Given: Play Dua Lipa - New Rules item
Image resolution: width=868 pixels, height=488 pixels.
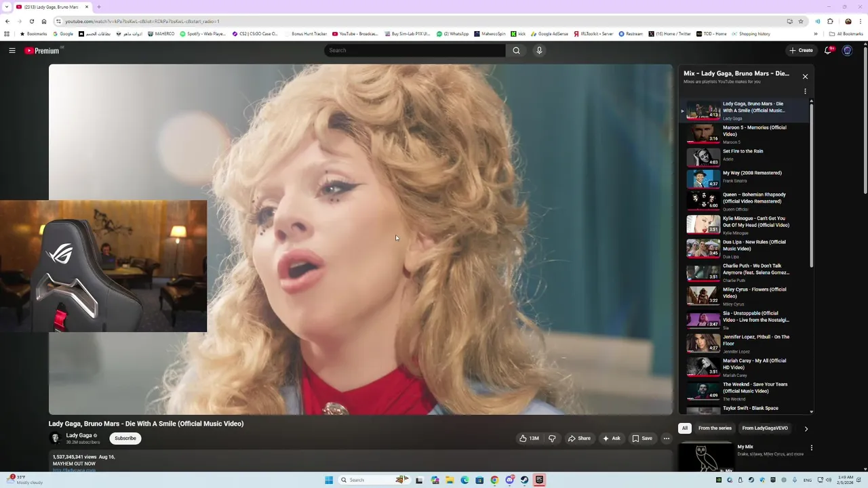Looking at the screenshot, I should pyautogui.click(x=745, y=249).
